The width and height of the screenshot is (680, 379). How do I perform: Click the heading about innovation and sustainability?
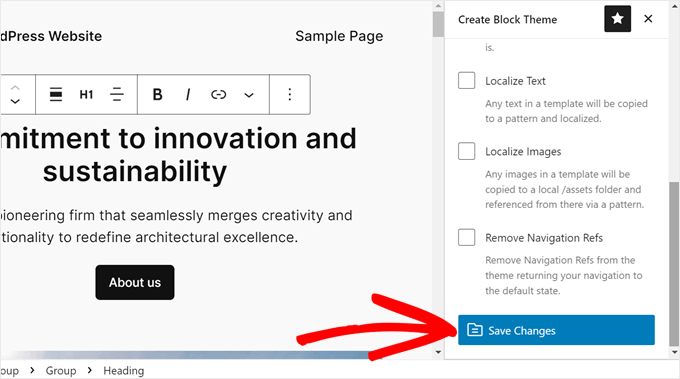tap(178, 155)
